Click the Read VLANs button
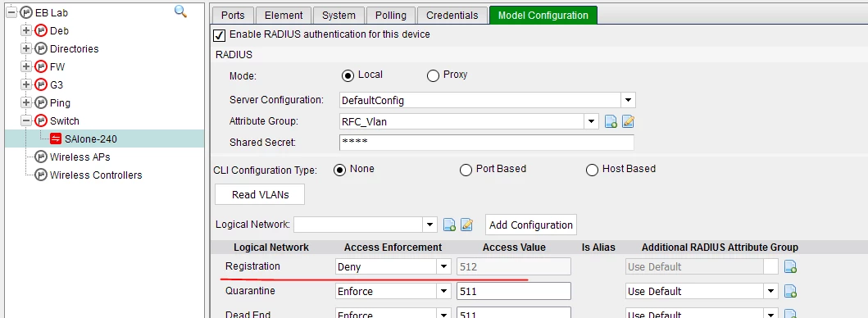Viewport: 868px width, 318px height. [x=260, y=194]
